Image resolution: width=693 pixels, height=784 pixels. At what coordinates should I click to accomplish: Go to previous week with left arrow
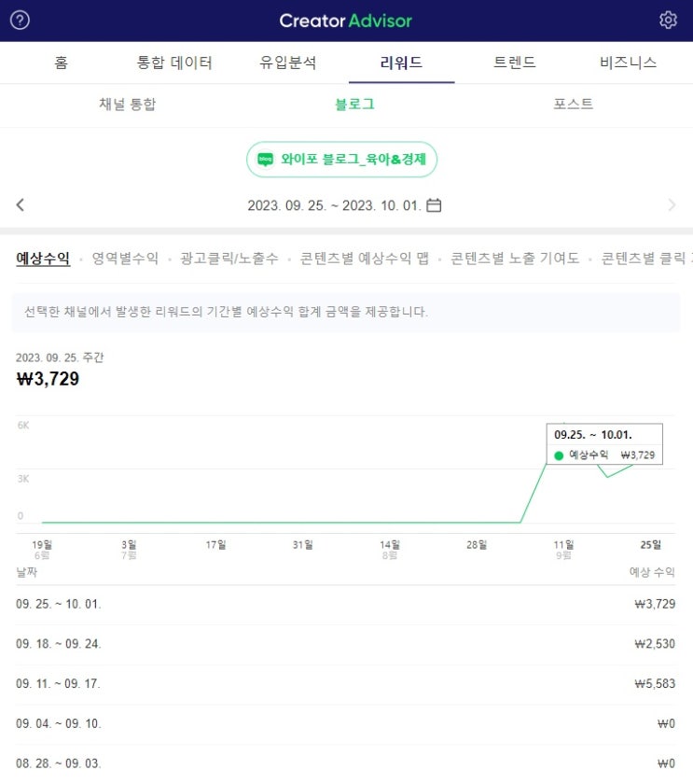(21, 205)
